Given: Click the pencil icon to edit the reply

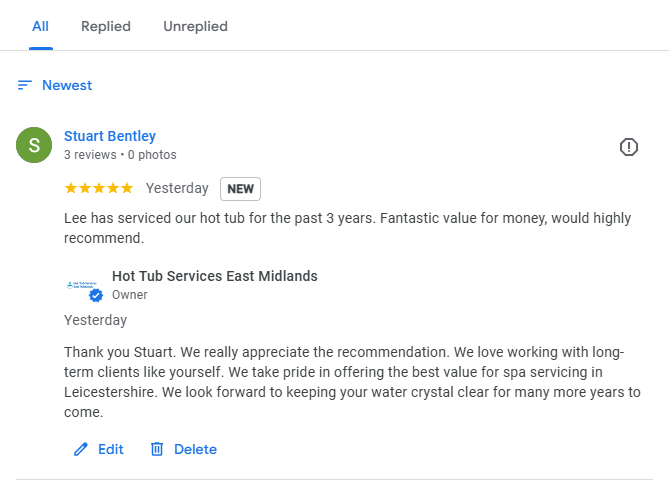Looking at the screenshot, I should 81,449.
